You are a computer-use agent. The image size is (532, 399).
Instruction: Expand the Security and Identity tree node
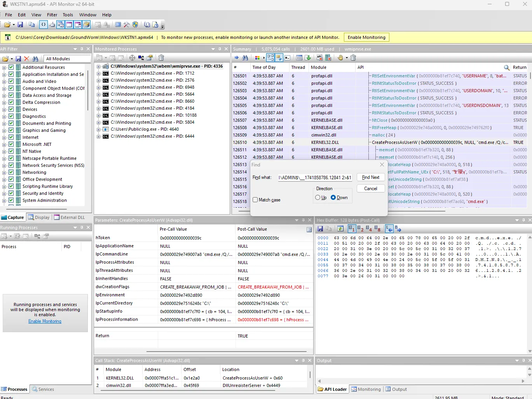(x=4, y=193)
